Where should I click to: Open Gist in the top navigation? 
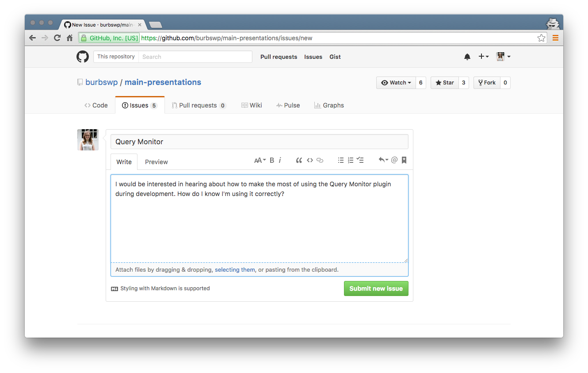(335, 57)
